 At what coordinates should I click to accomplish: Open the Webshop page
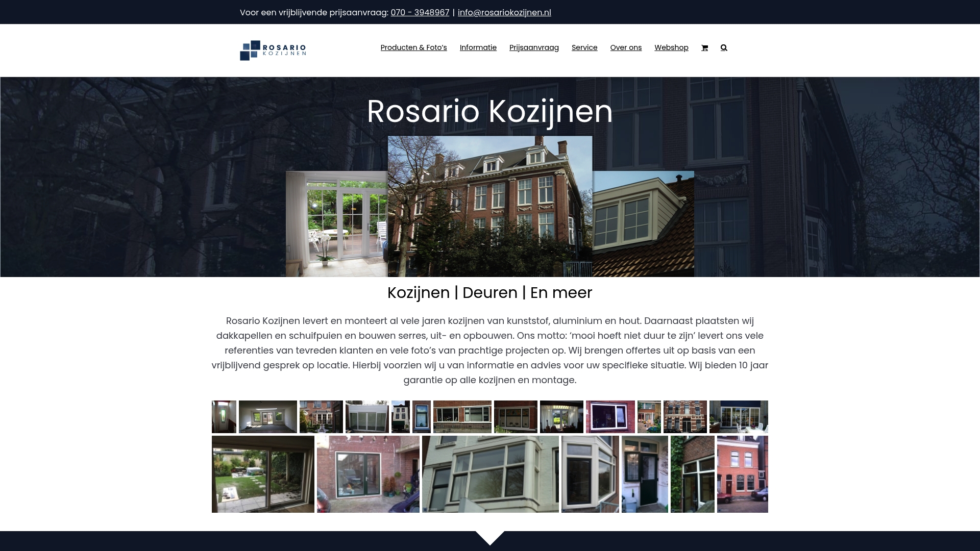[x=671, y=47]
